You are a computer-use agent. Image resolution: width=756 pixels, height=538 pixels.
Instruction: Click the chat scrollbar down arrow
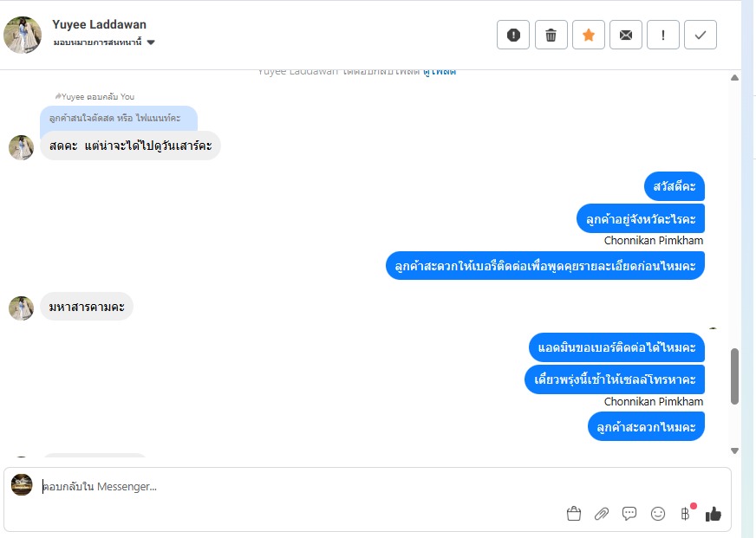734,450
